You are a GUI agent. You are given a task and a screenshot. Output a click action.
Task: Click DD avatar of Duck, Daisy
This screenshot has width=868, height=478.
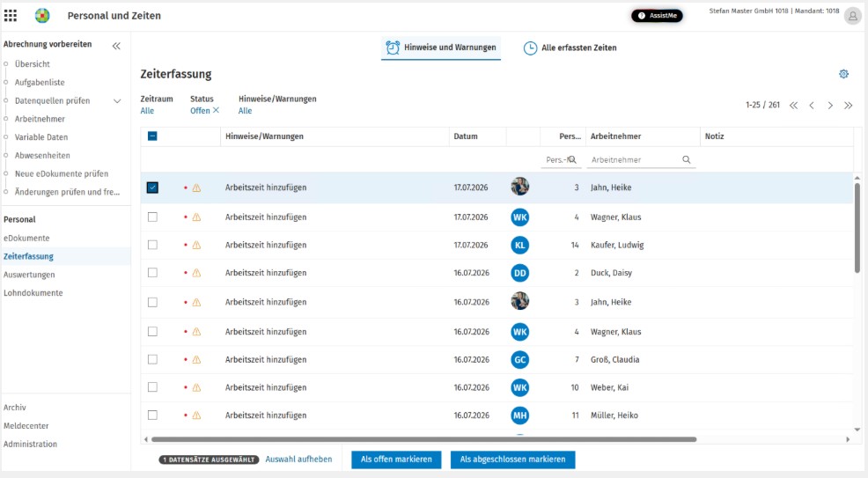[519, 273]
